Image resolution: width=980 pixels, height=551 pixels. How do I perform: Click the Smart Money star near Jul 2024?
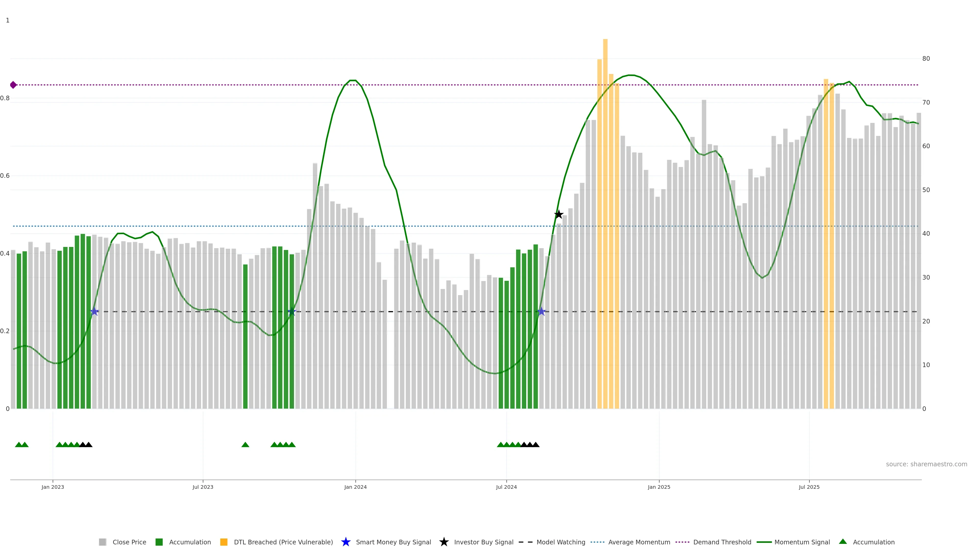(x=541, y=311)
